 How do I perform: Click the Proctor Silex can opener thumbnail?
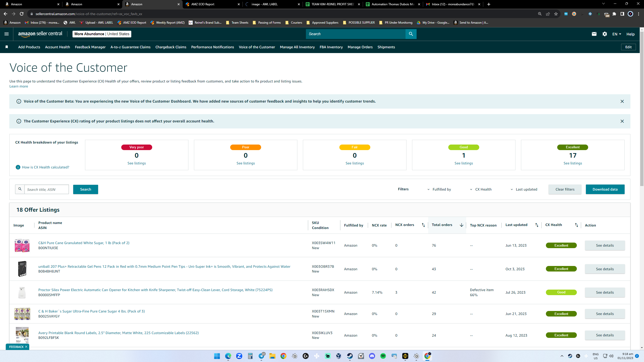point(22,292)
